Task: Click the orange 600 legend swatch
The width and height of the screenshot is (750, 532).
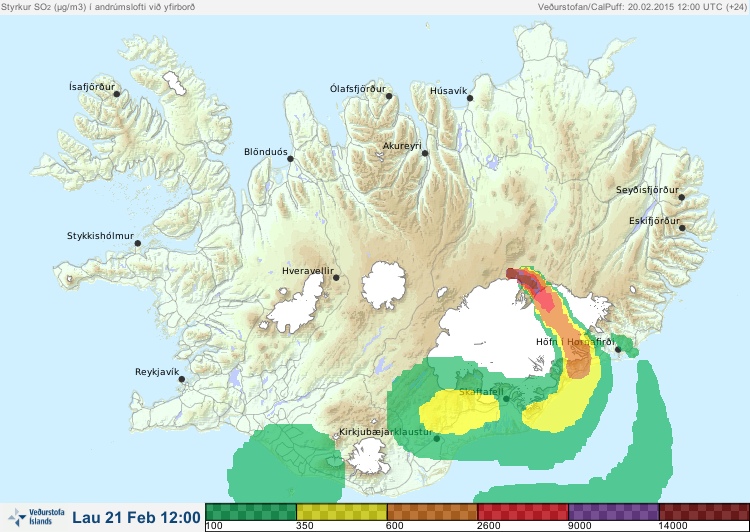Action: pyautogui.click(x=432, y=512)
